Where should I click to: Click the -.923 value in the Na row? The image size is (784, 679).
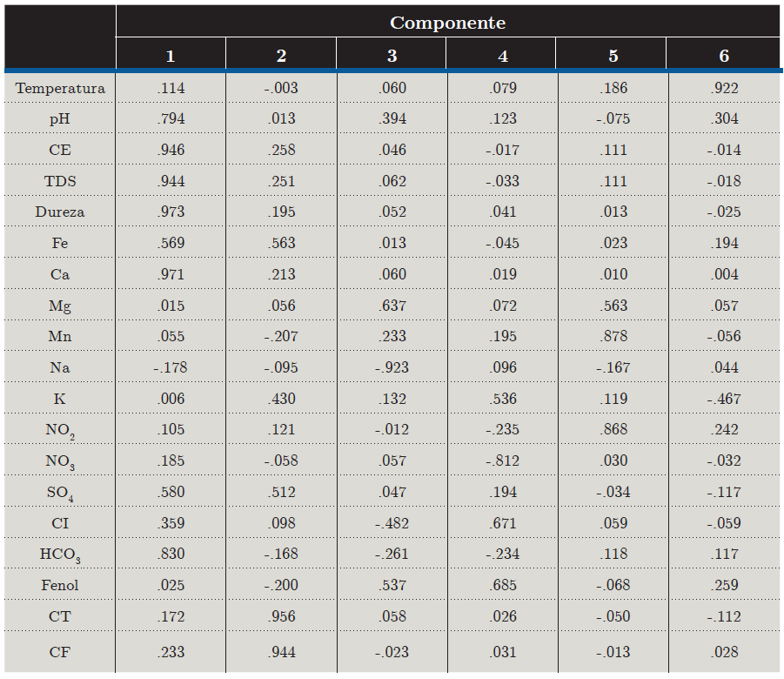(x=392, y=367)
